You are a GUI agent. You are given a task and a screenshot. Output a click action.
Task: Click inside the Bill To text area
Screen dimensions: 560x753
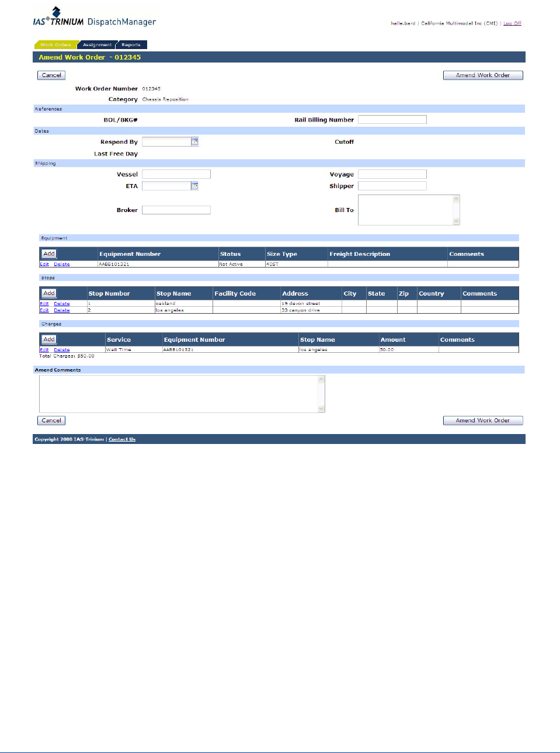click(405, 210)
